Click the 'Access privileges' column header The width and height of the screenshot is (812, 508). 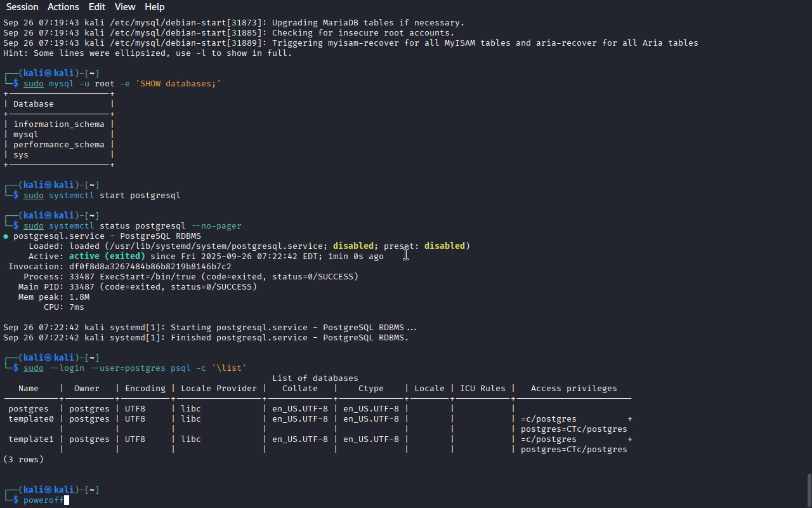[573, 389]
